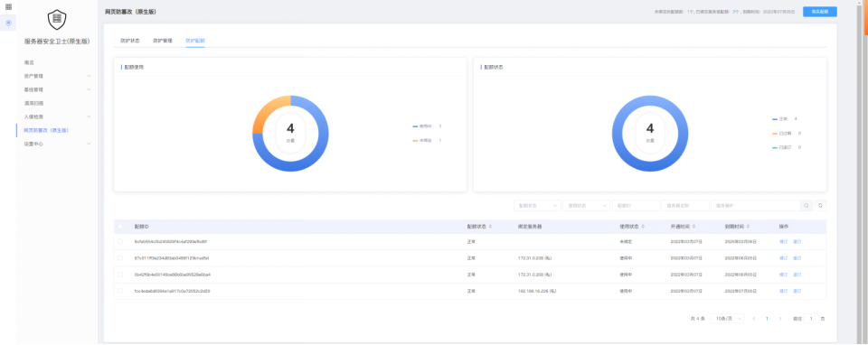Click the 共 4 条 total count
Screen dimensions: 868x345
tap(697, 319)
